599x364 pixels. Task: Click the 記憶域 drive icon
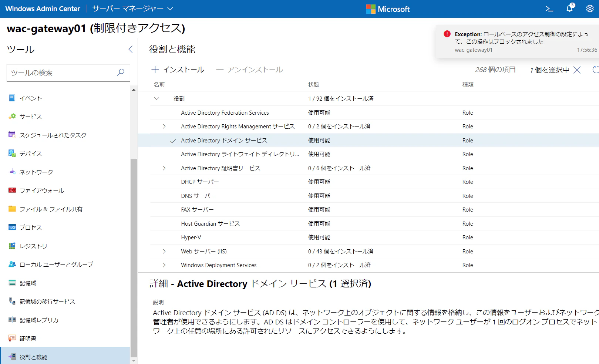coord(12,283)
